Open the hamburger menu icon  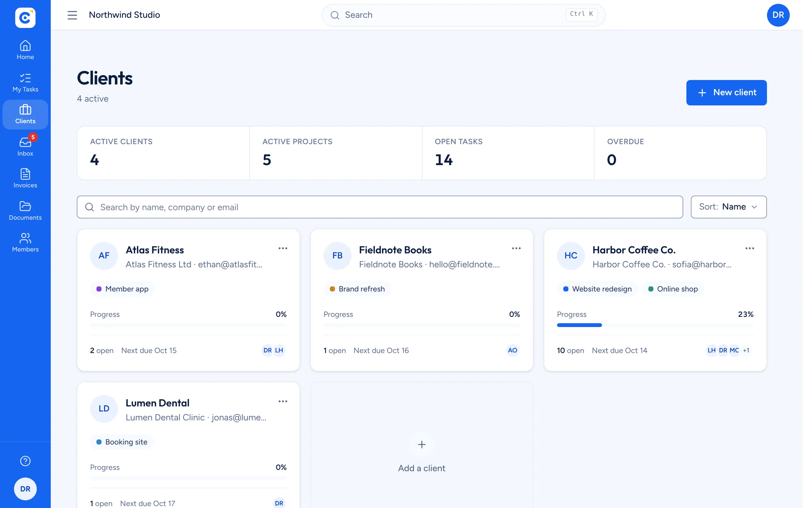tap(72, 15)
